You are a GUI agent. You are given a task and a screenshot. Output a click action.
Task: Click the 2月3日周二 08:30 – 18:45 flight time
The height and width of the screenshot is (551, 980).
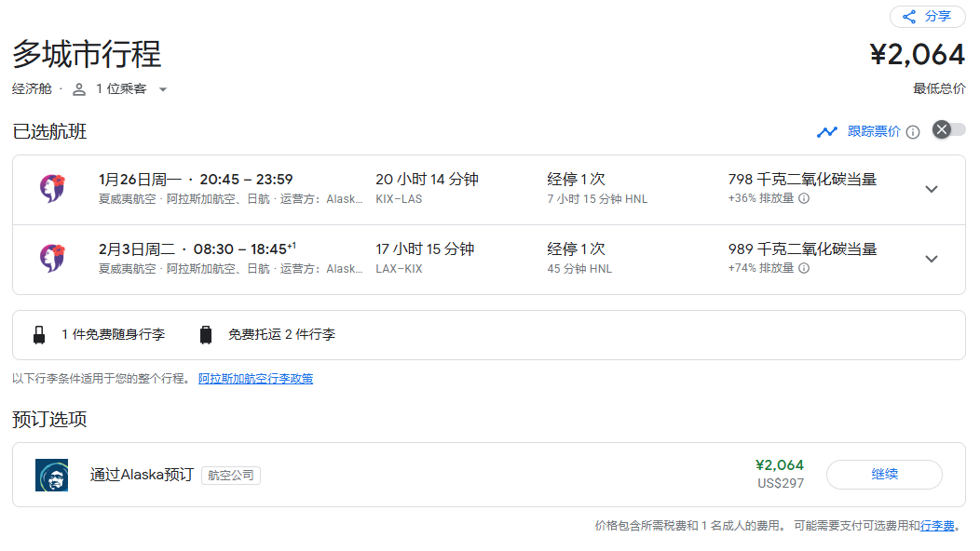click(197, 249)
